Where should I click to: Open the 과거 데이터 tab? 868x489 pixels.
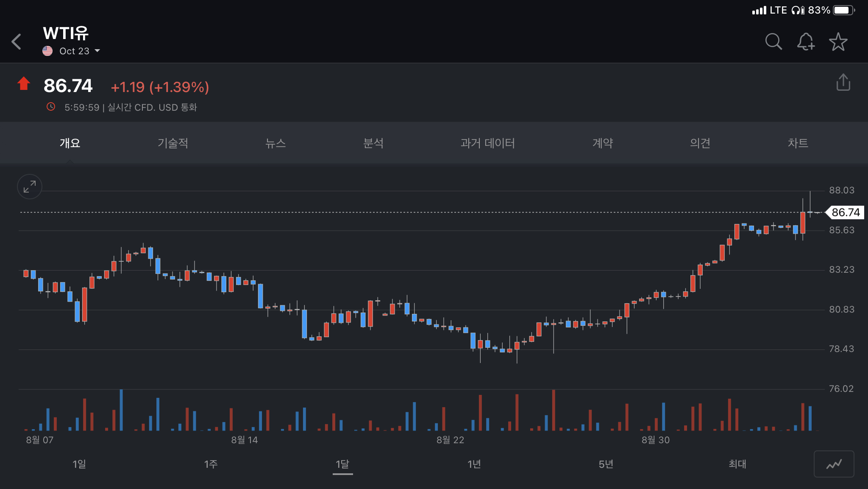click(x=488, y=143)
